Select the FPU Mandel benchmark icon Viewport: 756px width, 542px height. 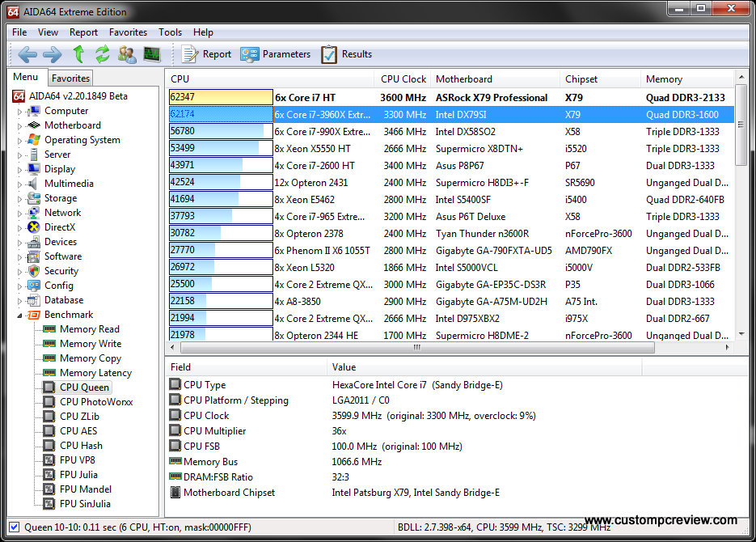49,489
